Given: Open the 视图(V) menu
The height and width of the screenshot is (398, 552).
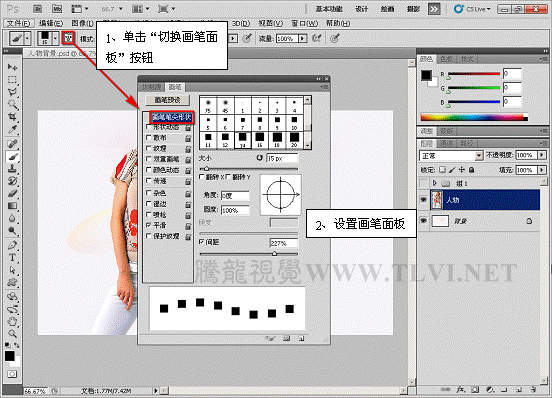Looking at the screenshot, I should click(270, 23).
